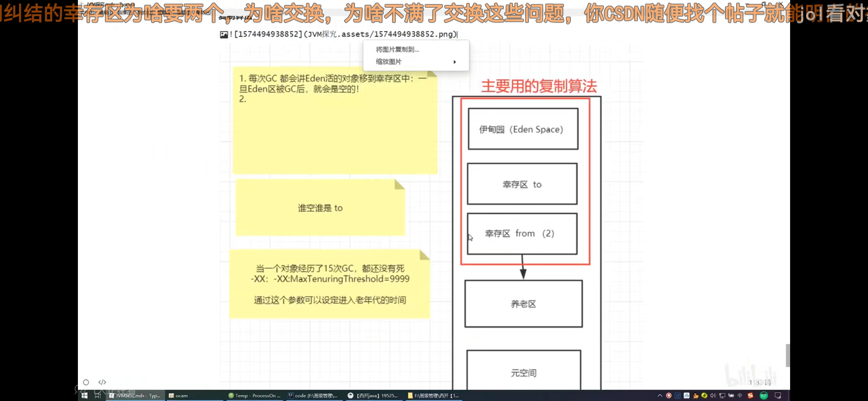Open Task View on taskbar

[x=98, y=395]
